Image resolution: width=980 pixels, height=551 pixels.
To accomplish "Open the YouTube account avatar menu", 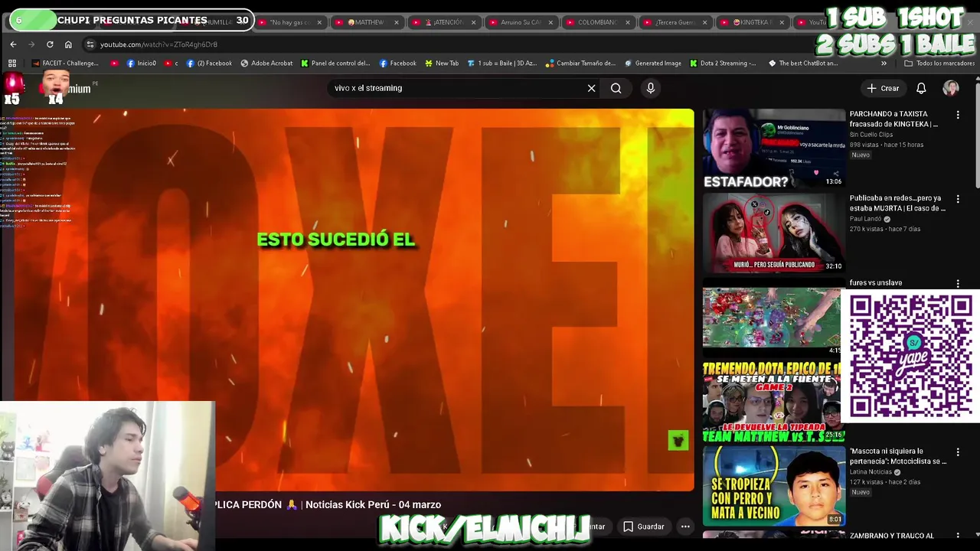I will point(951,88).
